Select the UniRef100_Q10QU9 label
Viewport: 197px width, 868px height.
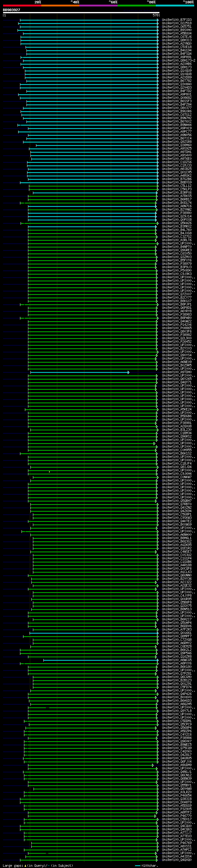tap(177, 71)
